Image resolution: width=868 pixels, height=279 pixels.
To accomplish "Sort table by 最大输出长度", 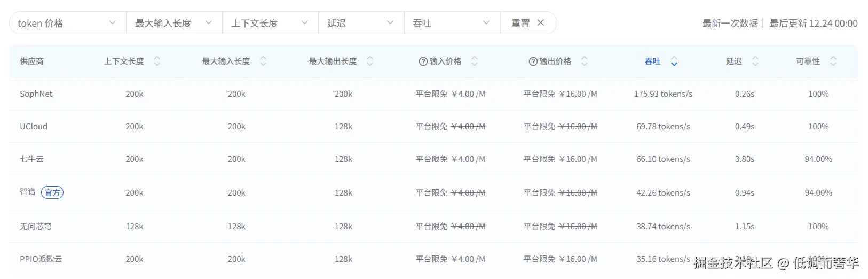I will pyautogui.click(x=369, y=61).
